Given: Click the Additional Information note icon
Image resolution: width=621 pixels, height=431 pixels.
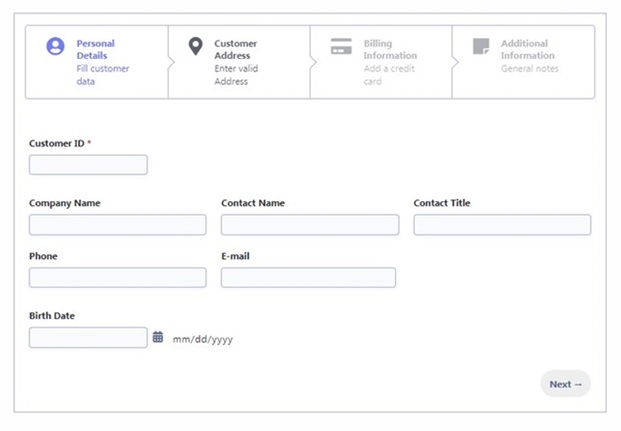Looking at the screenshot, I should click(481, 47).
